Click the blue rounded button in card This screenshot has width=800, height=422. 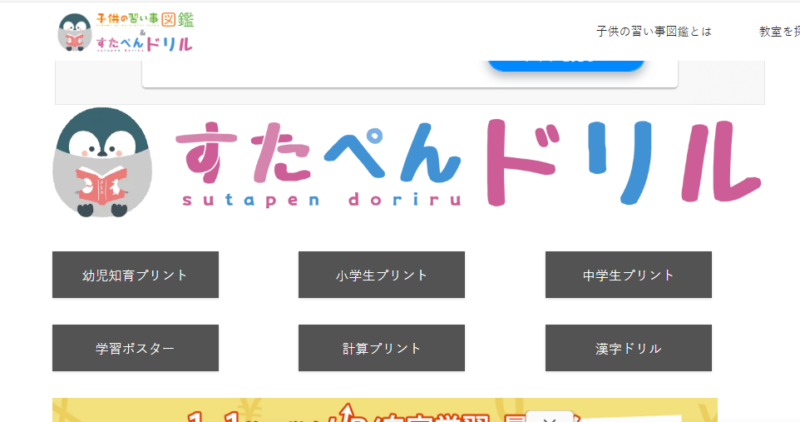coord(566,66)
